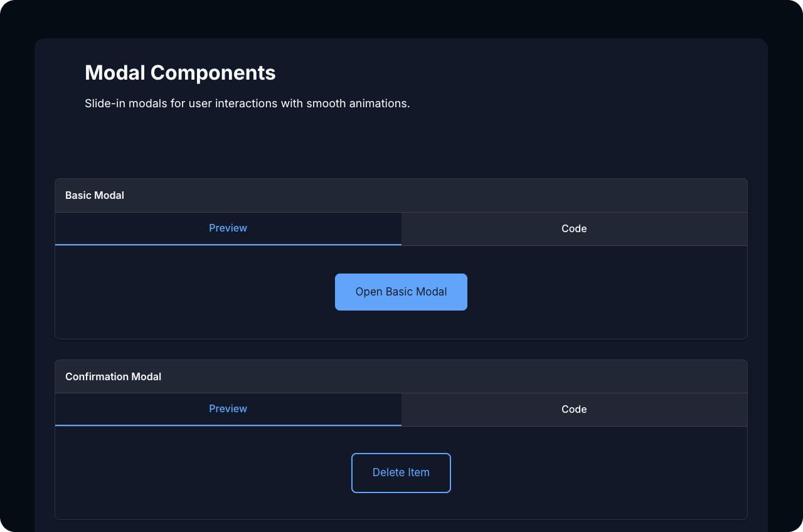
Task: Open the Confirmation Modal Code tab
Action: pyautogui.click(x=574, y=409)
